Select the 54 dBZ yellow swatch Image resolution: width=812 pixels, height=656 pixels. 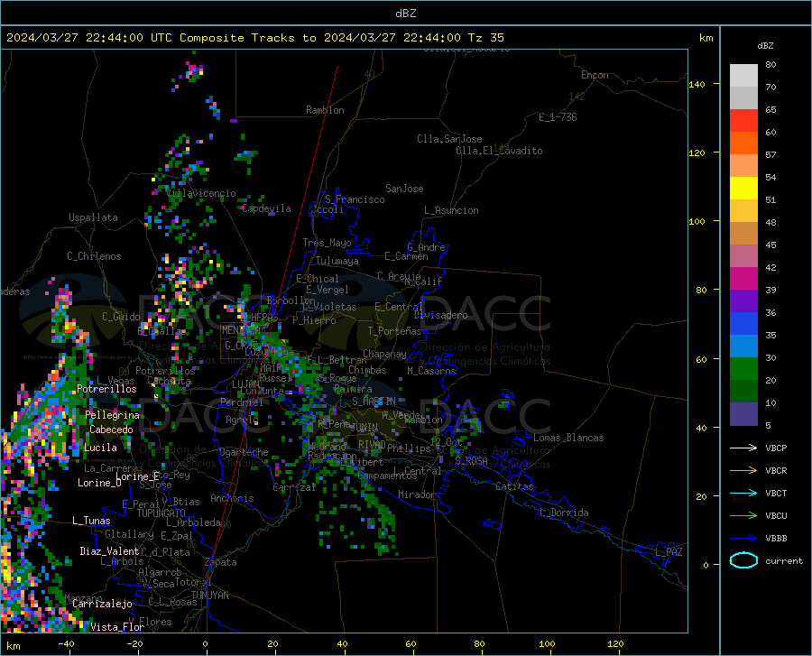pyautogui.click(x=743, y=189)
